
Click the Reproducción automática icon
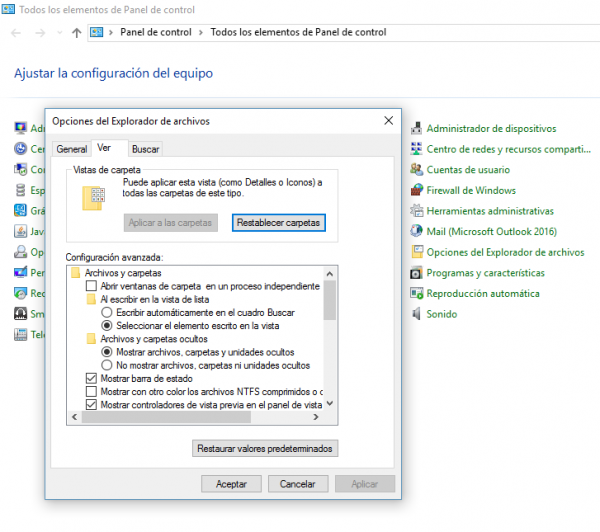point(417,294)
